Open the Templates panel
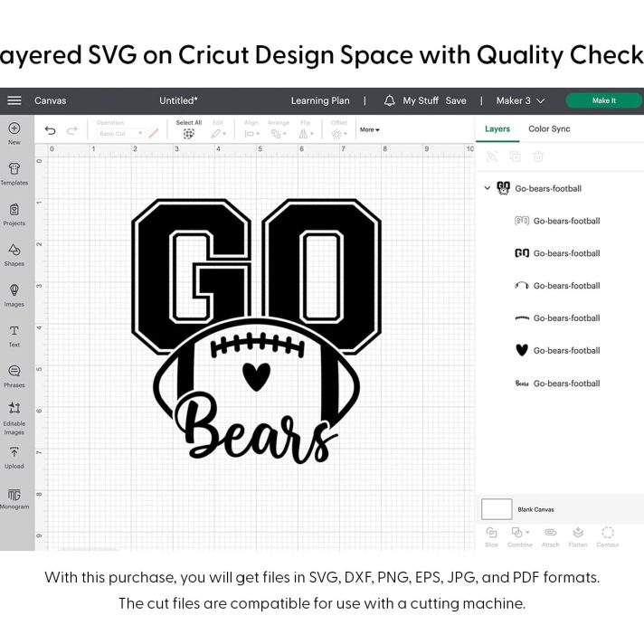 [x=14, y=174]
